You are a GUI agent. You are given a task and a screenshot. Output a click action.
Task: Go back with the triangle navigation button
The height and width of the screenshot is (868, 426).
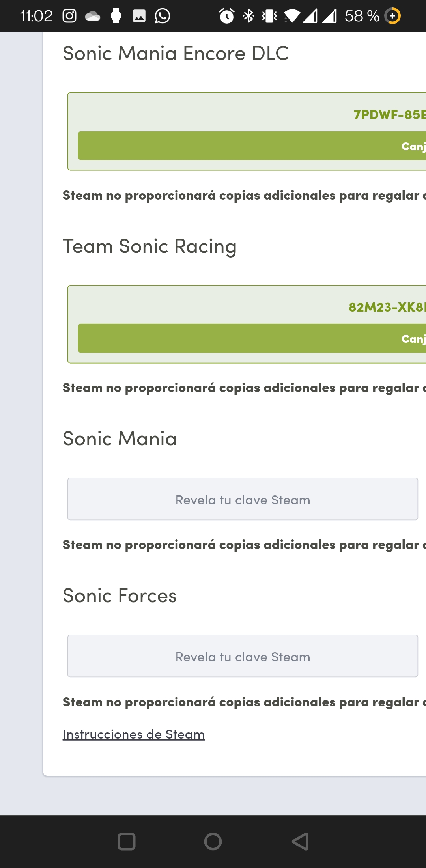pyautogui.click(x=300, y=841)
